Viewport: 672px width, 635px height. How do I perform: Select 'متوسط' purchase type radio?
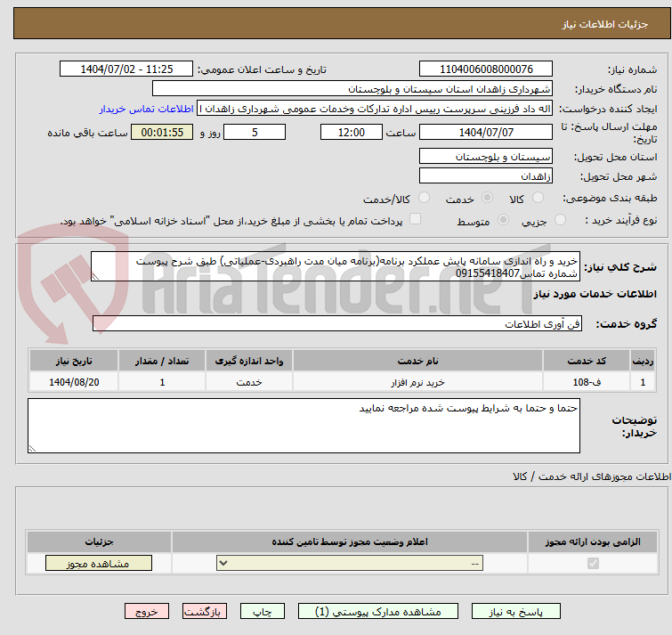(x=504, y=220)
